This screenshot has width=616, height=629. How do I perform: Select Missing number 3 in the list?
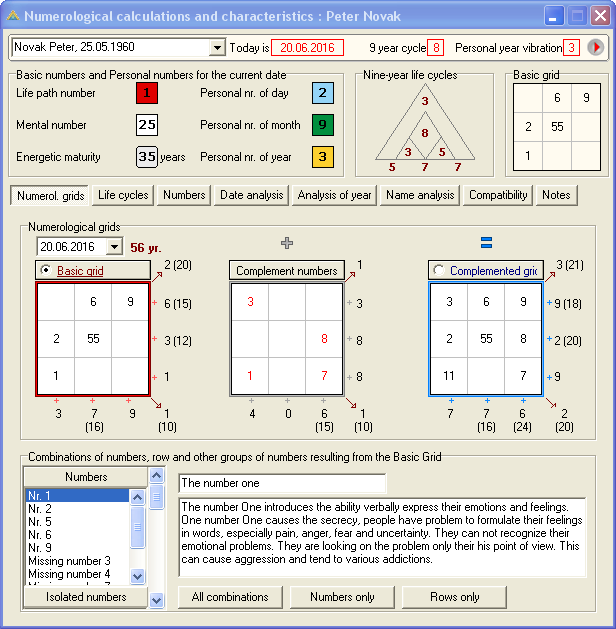[x=69, y=561]
